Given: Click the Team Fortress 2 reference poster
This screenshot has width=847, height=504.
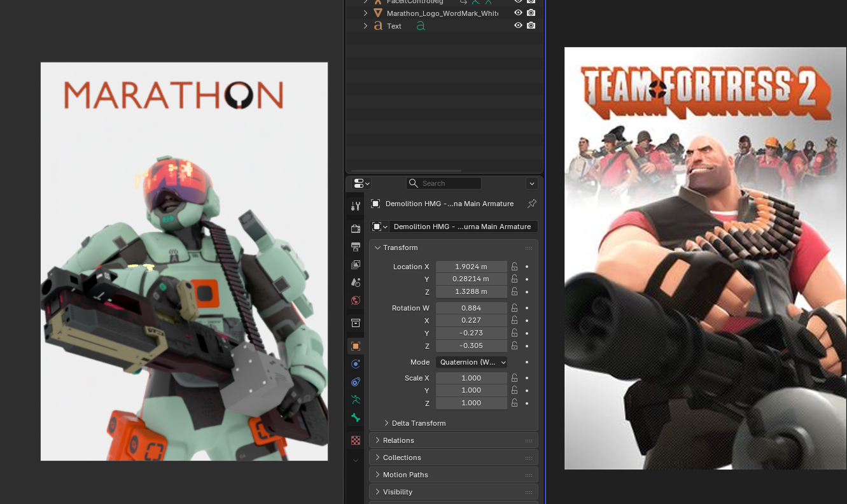Looking at the screenshot, I should pos(706,258).
